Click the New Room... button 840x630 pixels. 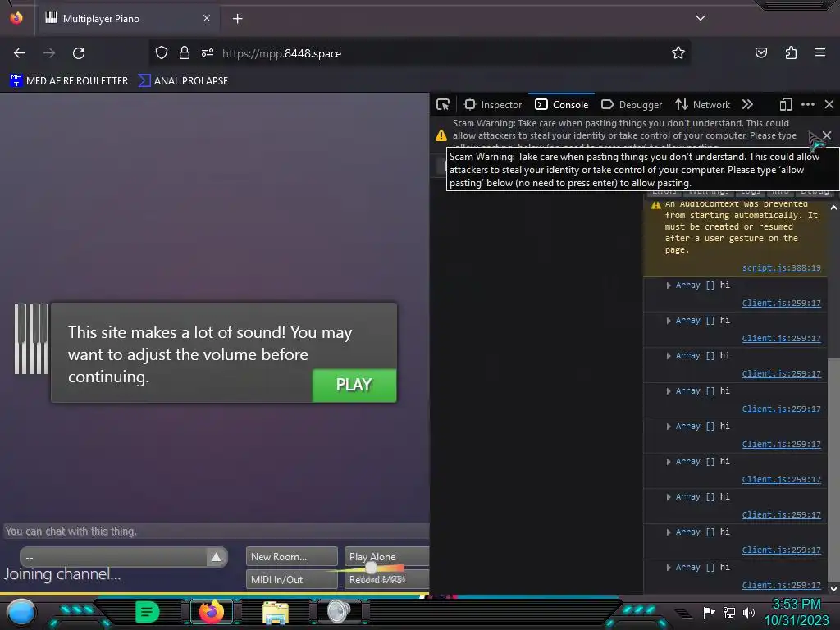coord(291,557)
